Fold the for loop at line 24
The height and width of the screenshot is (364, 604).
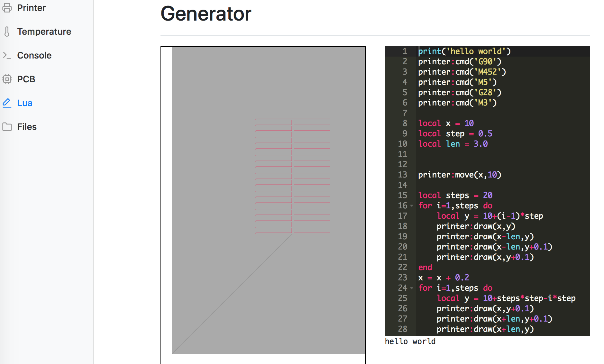click(412, 288)
